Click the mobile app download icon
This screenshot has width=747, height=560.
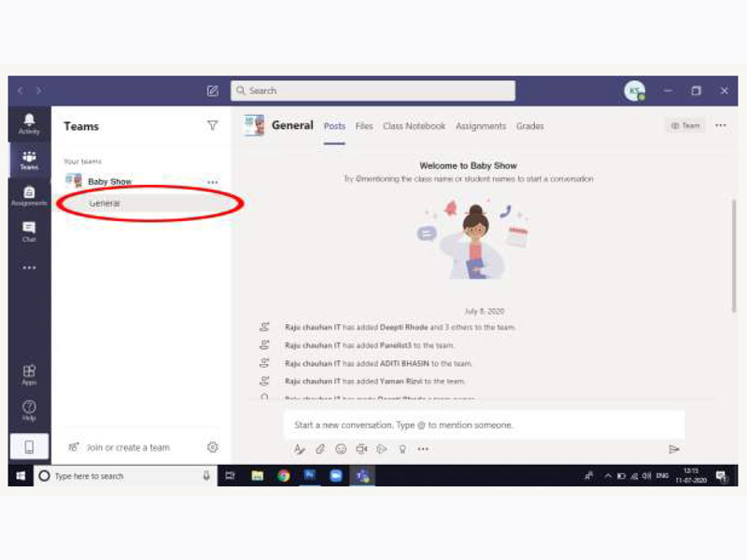tap(29, 447)
